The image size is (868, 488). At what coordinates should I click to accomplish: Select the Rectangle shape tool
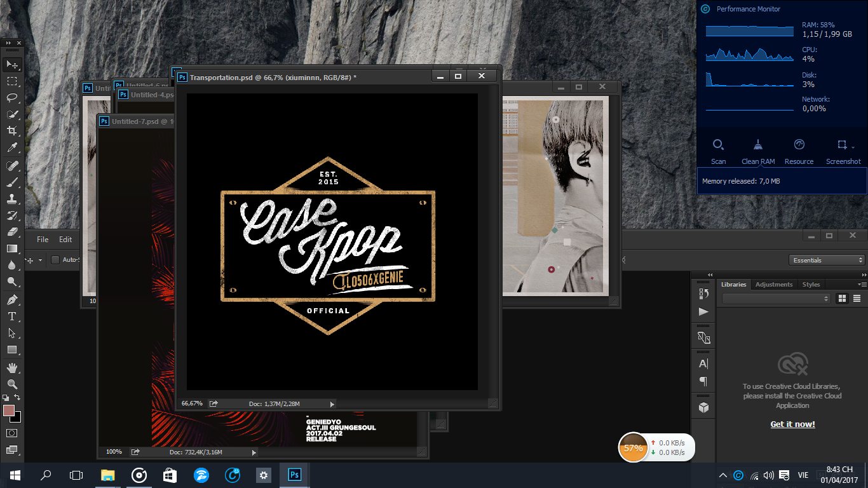[12, 349]
